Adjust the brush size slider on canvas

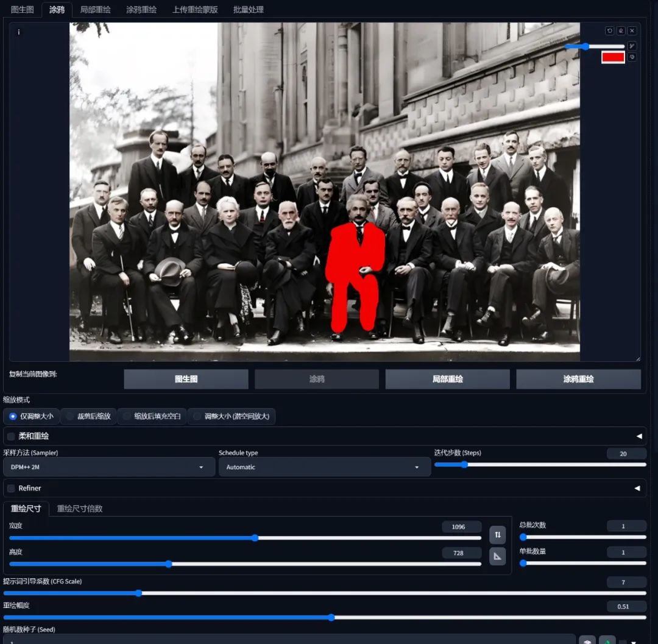tap(595, 46)
